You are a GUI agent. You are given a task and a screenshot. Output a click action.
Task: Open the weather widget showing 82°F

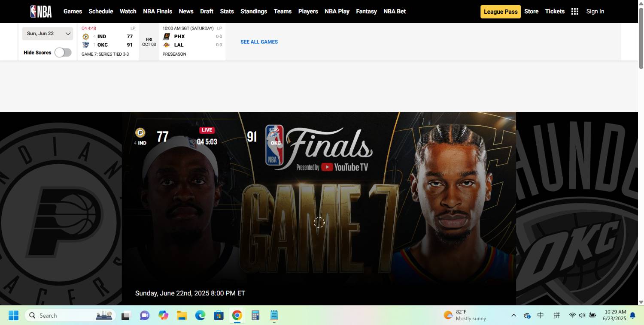tap(465, 316)
